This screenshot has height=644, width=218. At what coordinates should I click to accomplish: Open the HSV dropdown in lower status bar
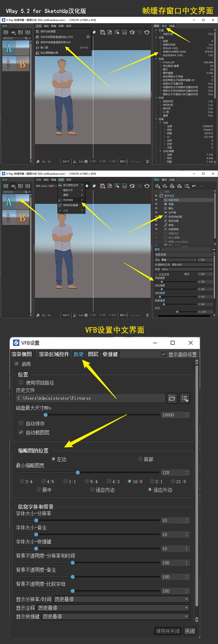123,315
